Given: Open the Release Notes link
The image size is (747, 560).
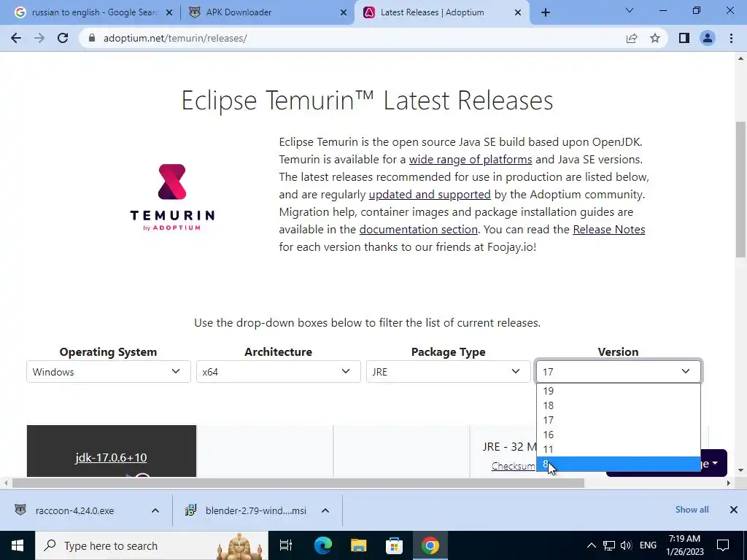Looking at the screenshot, I should pyautogui.click(x=609, y=230).
